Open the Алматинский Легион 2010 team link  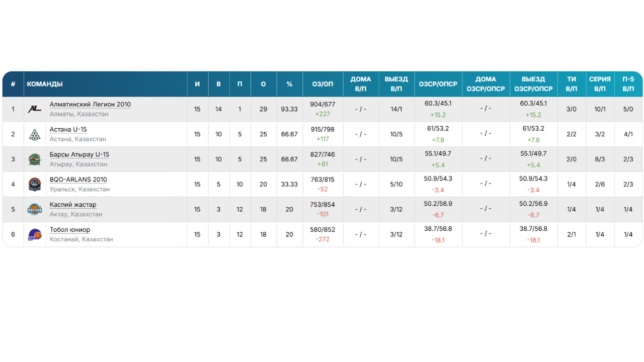click(90, 105)
